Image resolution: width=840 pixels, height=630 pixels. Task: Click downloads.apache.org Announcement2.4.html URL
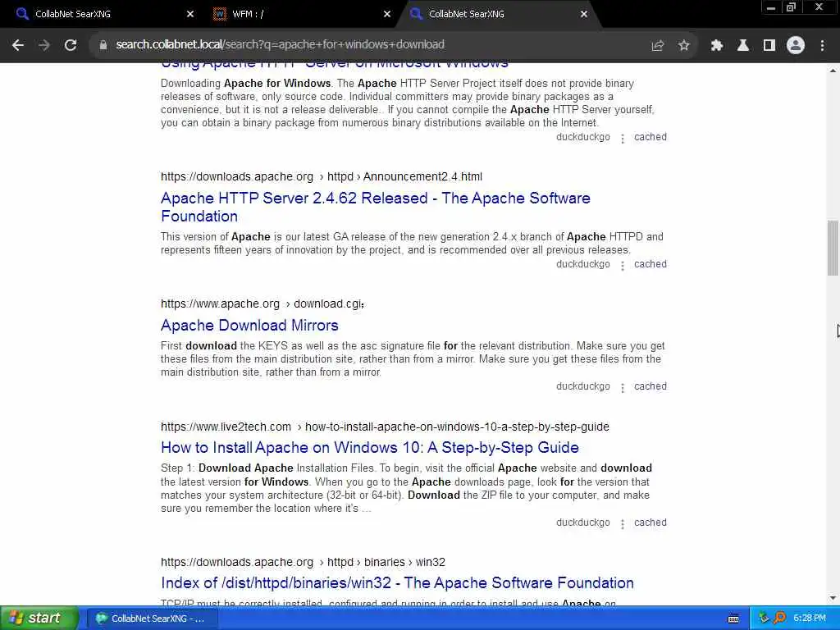322,176
